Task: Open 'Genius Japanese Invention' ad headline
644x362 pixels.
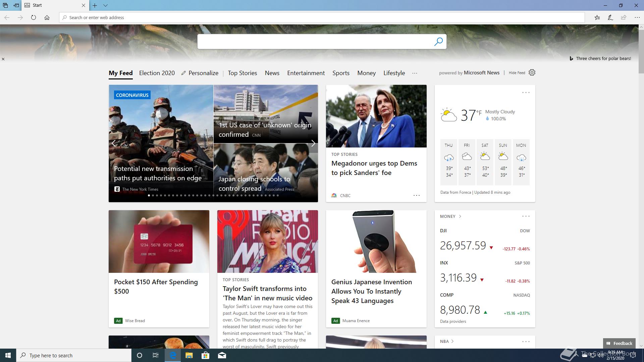Action: click(372, 291)
